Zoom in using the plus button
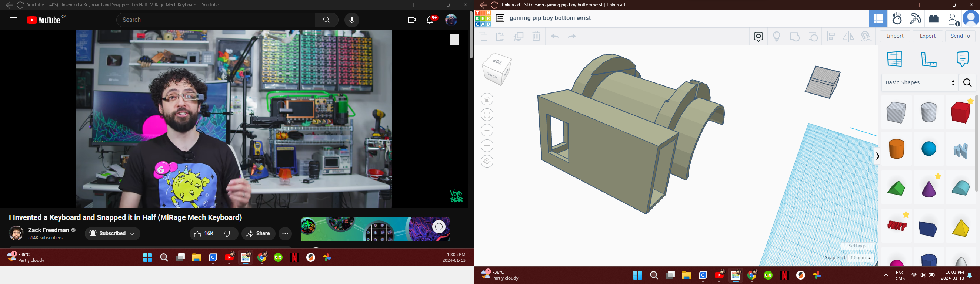Image resolution: width=980 pixels, height=284 pixels. point(487,131)
